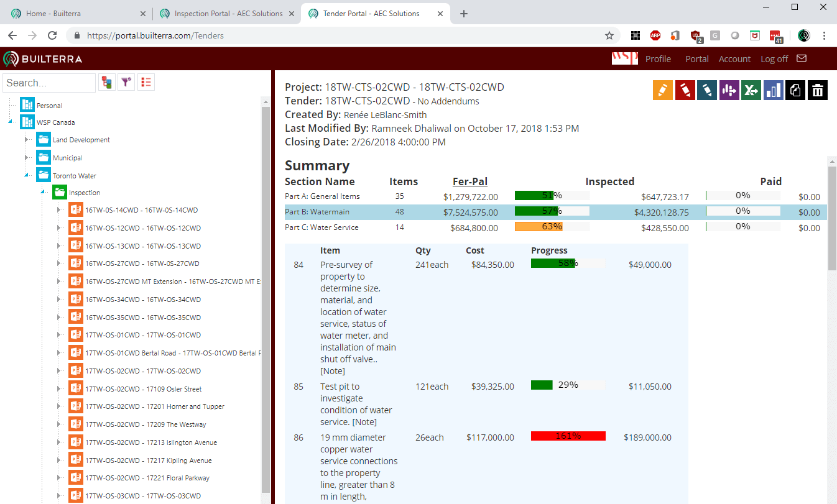Click the browser reload button
Image resolution: width=837 pixels, height=504 pixels.
(52, 35)
